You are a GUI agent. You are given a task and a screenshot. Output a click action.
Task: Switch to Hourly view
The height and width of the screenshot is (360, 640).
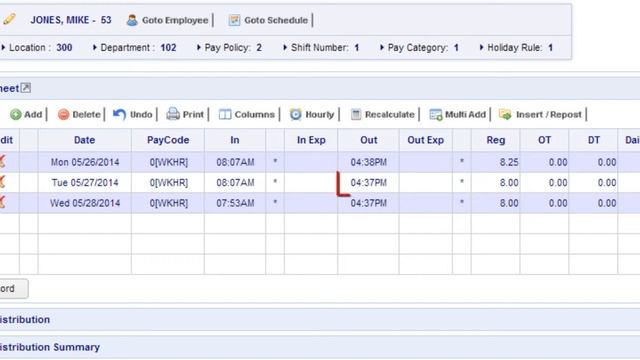(x=320, y=115)
